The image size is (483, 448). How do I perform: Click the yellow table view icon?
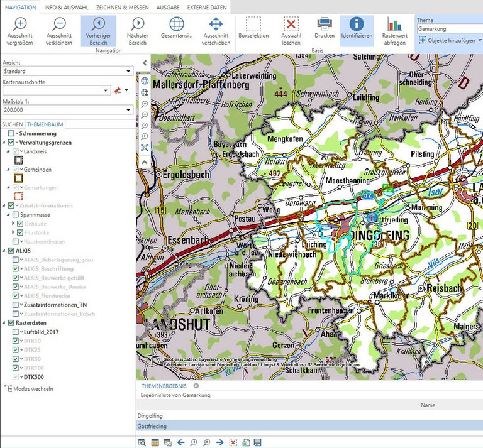pos(155,443)
